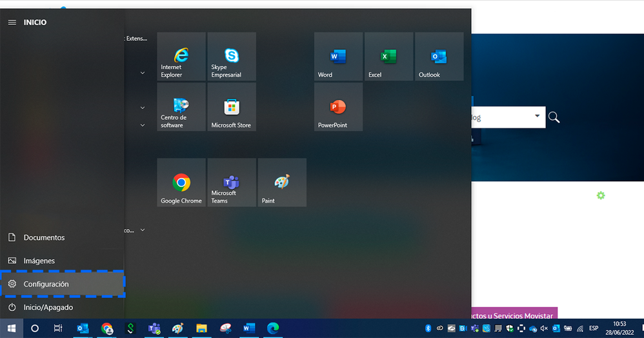644x338 pixels.
Task: Open the blog search dropdown arrow
Action: 537,117
